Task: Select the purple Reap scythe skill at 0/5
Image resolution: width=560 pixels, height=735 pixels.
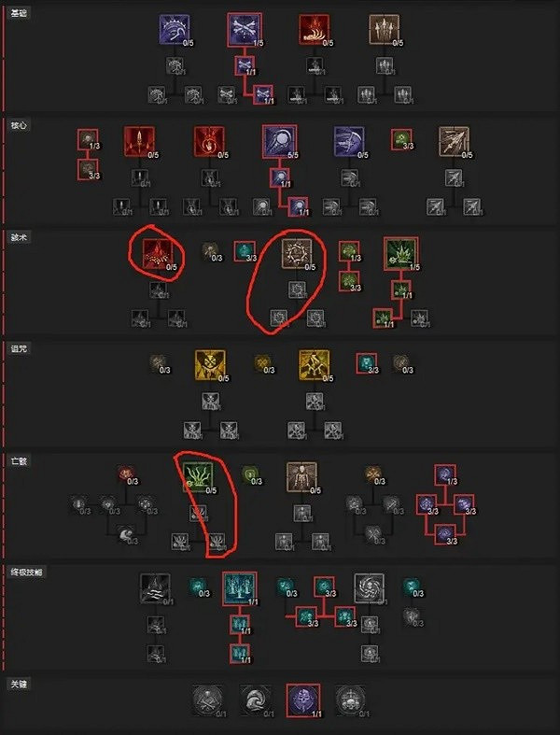Action: pos(175,30)
